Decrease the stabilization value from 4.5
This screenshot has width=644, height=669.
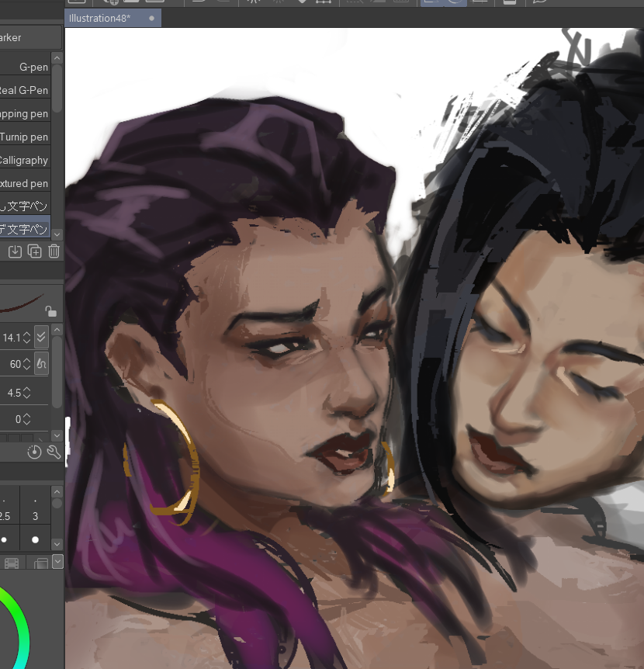tap(28, 397)
